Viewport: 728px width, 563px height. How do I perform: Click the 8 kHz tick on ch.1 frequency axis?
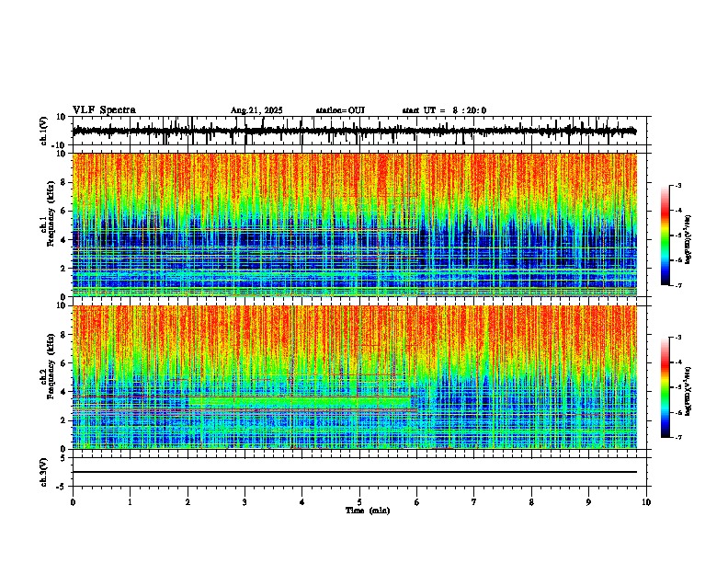coord(63,182)
